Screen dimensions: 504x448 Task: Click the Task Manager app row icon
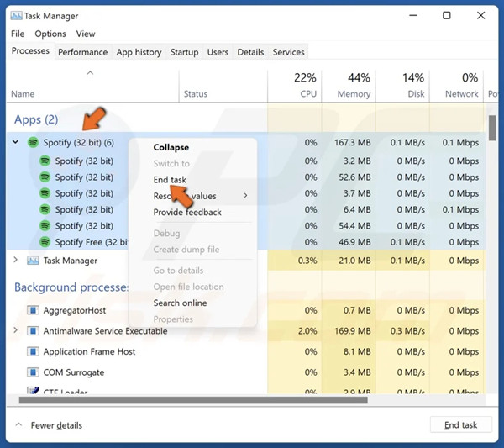[x=33, y=261]
